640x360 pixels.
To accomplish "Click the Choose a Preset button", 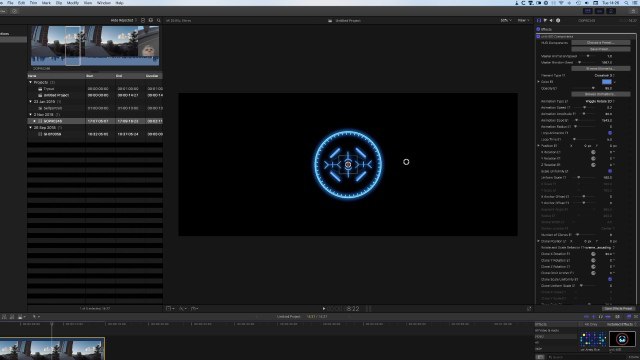I will 600,42.
